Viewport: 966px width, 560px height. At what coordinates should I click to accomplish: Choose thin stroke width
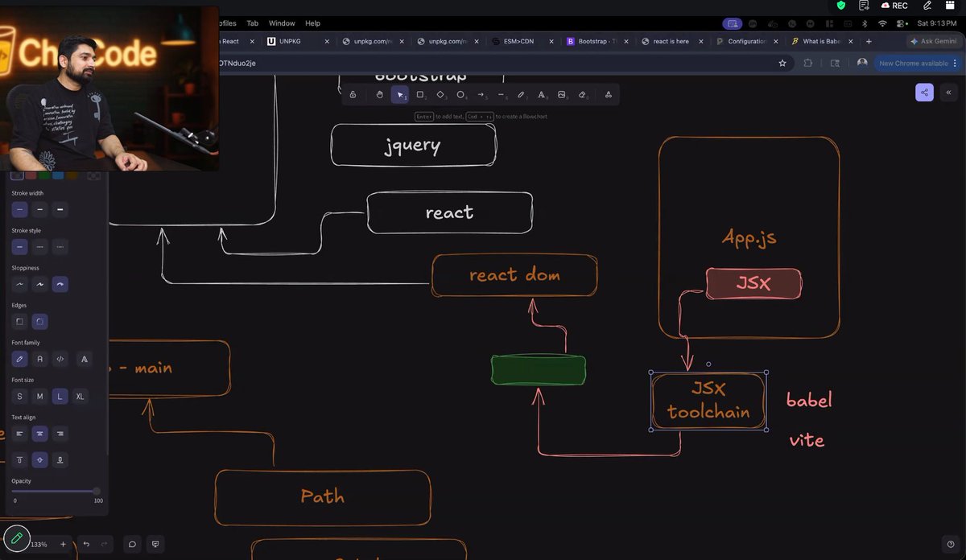[20, 209]
